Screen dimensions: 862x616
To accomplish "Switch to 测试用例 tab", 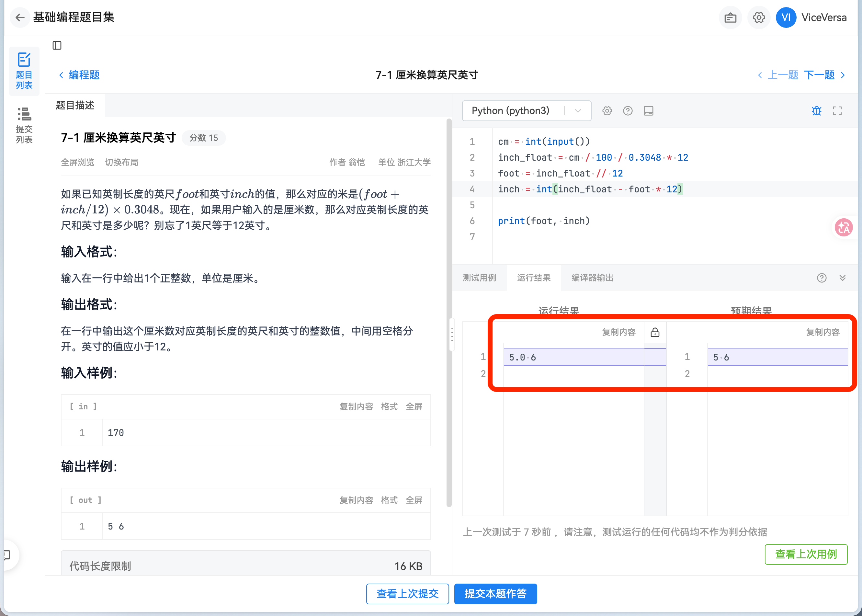I will tap(479, 278).
